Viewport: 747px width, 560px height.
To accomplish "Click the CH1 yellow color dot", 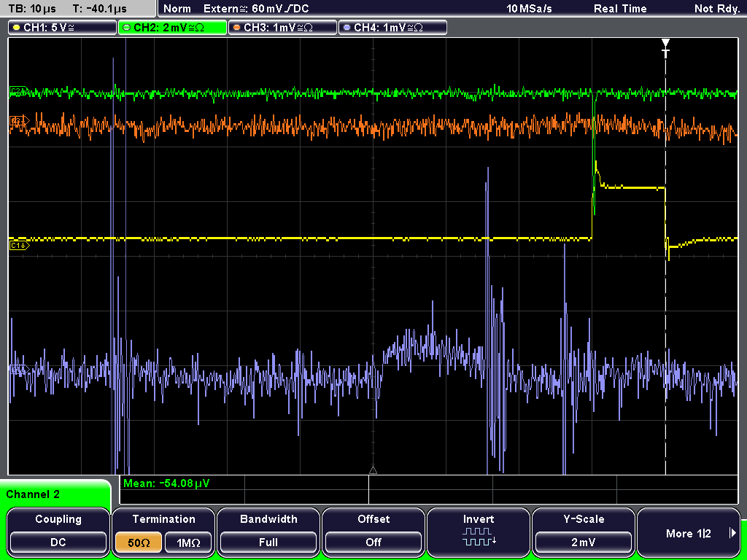I will click(x=16, y=28).
